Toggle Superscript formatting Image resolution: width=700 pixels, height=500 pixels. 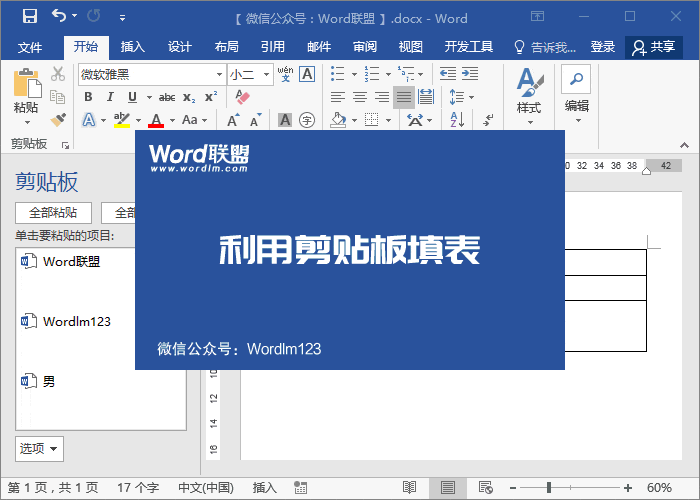[211, 97]
